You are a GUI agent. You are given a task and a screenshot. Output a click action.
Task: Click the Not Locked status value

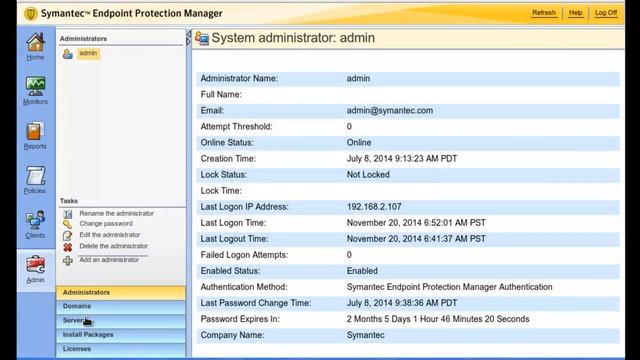(368, 175)
